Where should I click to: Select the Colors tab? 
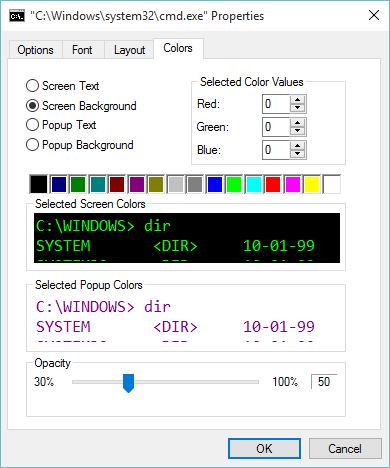178,48
